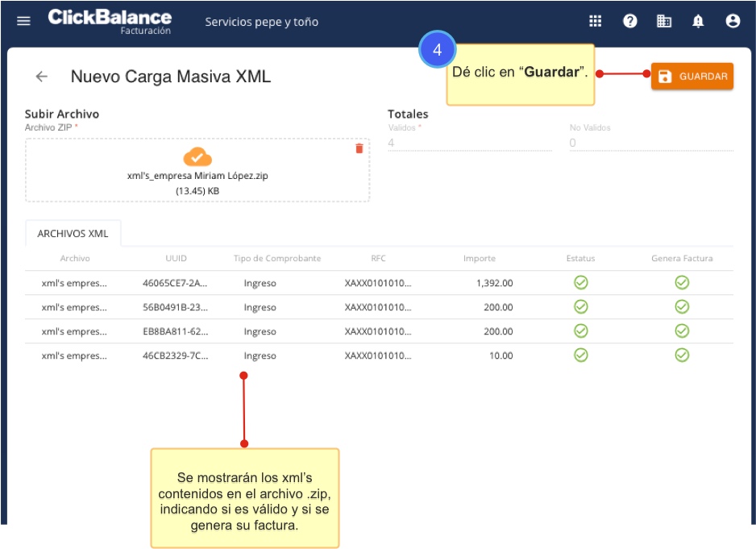Select the ARCHIVOS XML tab
This screenshot has width=756, height=549.
tap(73, 234)
